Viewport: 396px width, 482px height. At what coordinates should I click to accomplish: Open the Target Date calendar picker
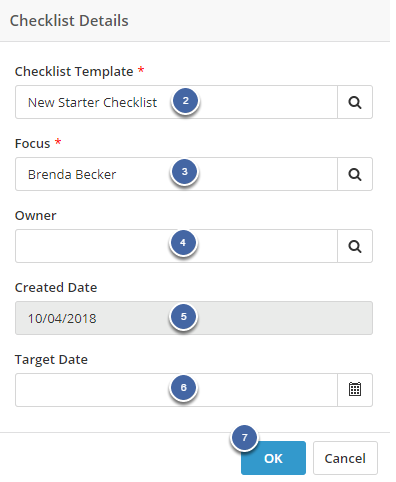point(355,390)
